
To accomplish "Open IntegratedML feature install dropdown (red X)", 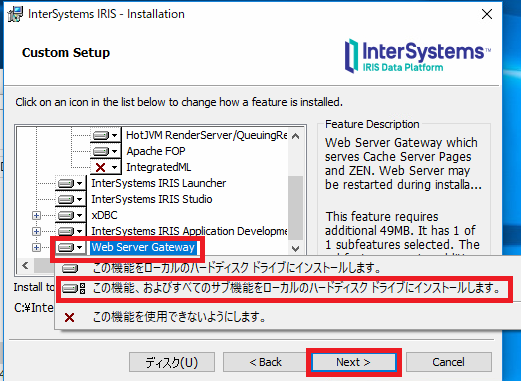I will (x=105, y=167).
